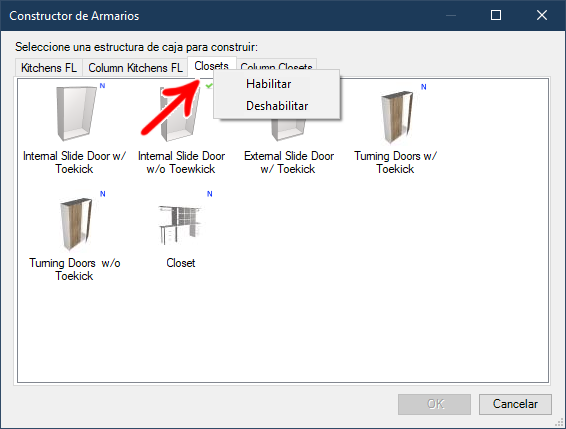This screenshot has height=429, width=566.
Task: Click N badge on Turning Doors w/ Toekick
Action: pyautogui.click(x=424, y=87)
